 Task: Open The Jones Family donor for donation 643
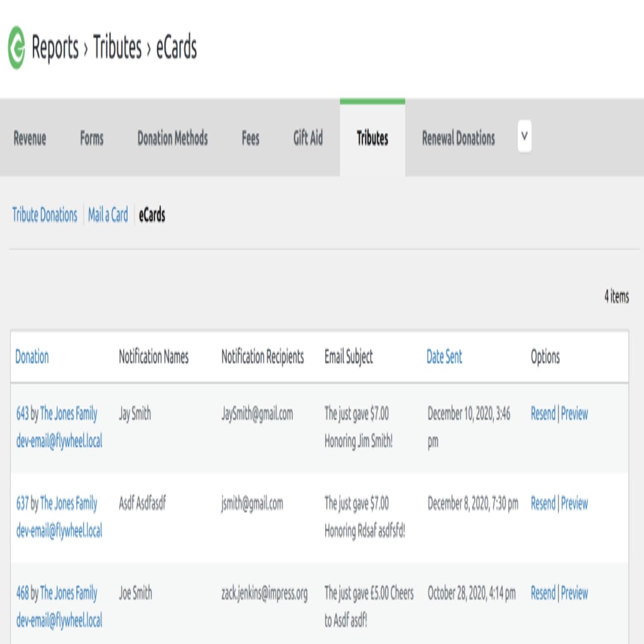[x=69, y=413]
